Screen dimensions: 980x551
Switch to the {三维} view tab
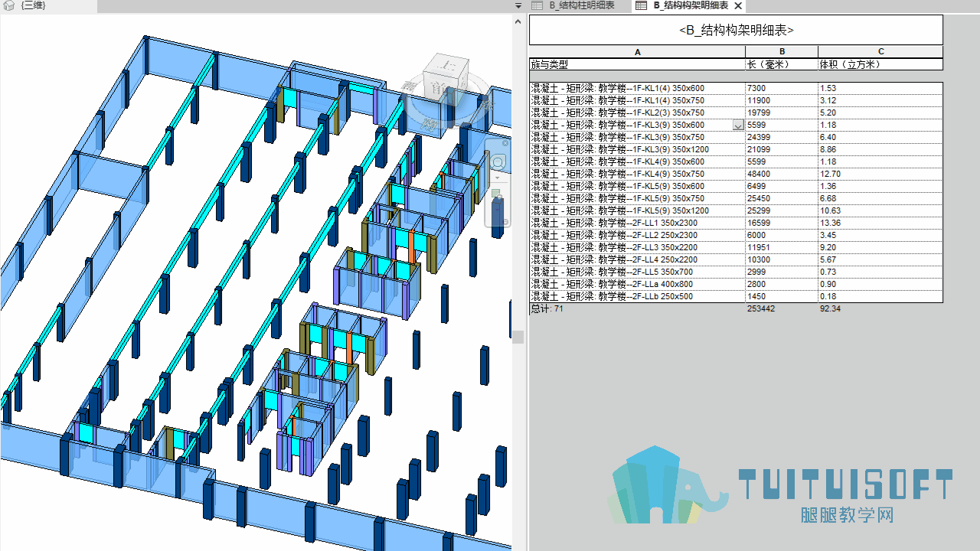pos(48,6)
